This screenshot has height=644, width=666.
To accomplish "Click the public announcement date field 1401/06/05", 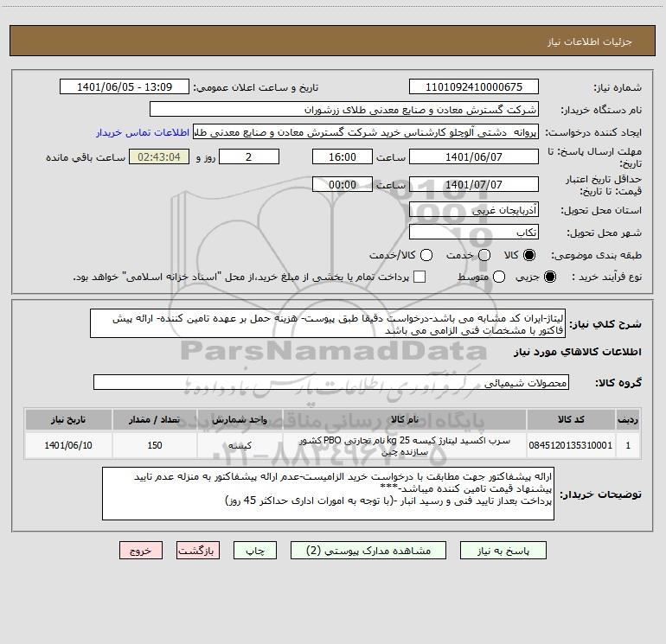I will point(125,87).
